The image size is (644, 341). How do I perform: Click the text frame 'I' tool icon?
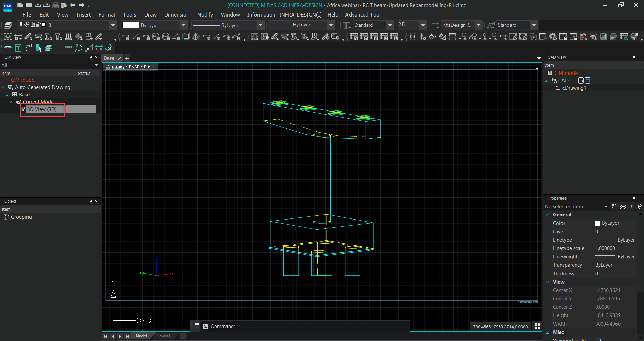(18, 48)
